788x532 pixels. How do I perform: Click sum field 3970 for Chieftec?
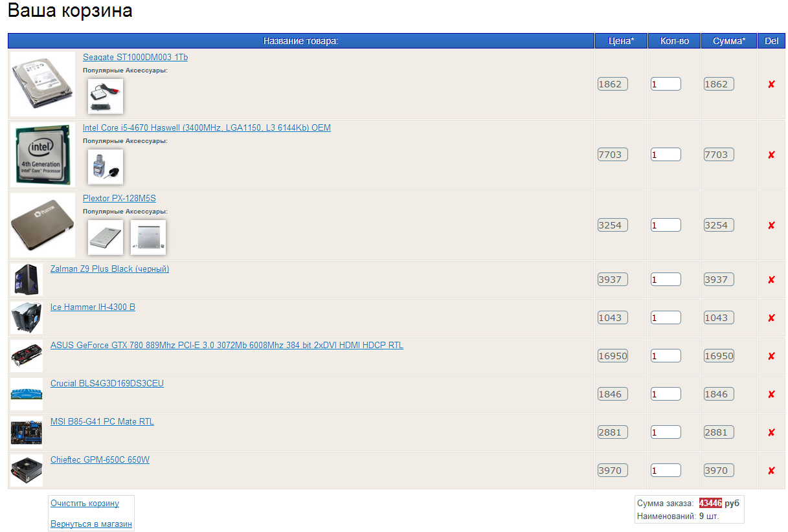pos(719,471)
